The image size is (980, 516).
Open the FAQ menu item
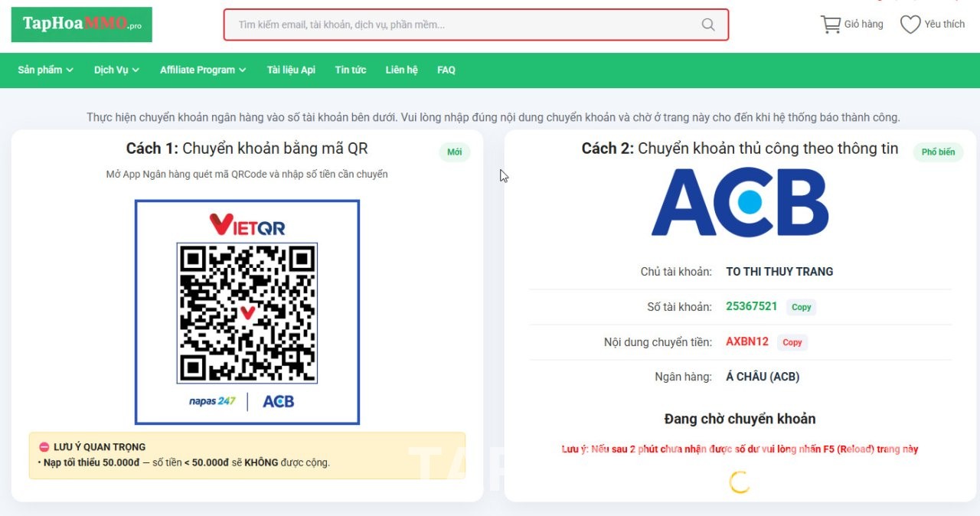(446, 70)
